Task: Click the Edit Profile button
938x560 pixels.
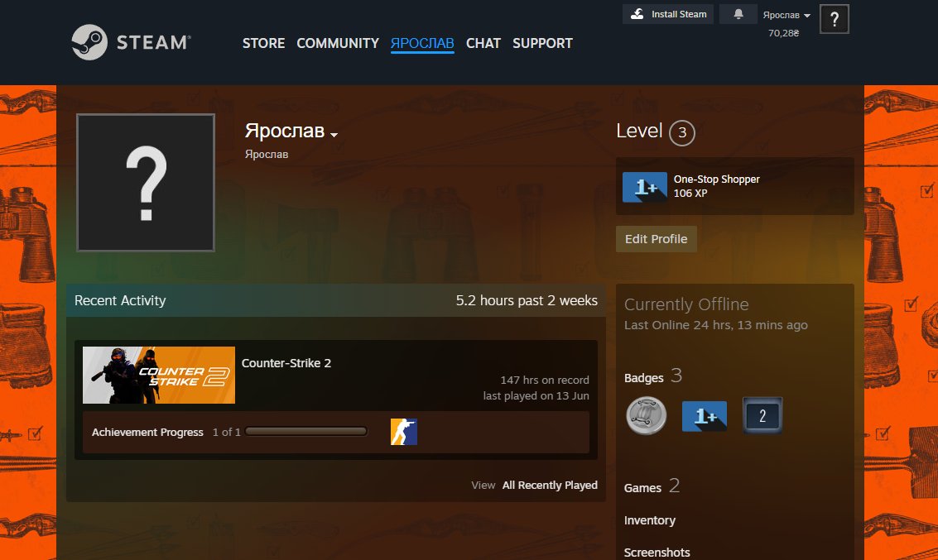Action: pos(657,239)
